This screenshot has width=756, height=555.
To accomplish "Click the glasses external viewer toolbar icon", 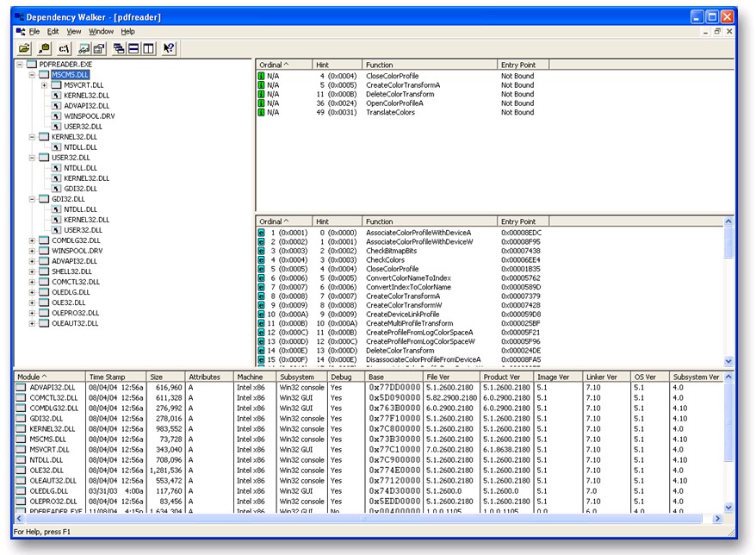I will coord(84,48).
